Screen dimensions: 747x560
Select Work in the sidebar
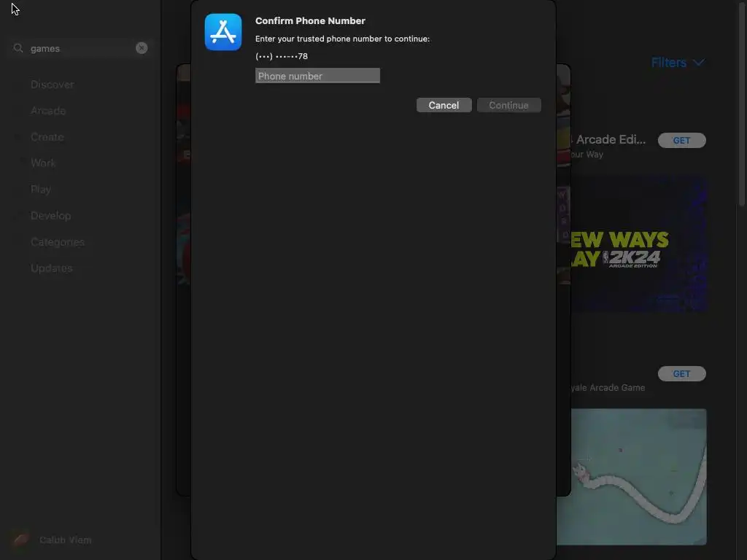tap(43, 163)
